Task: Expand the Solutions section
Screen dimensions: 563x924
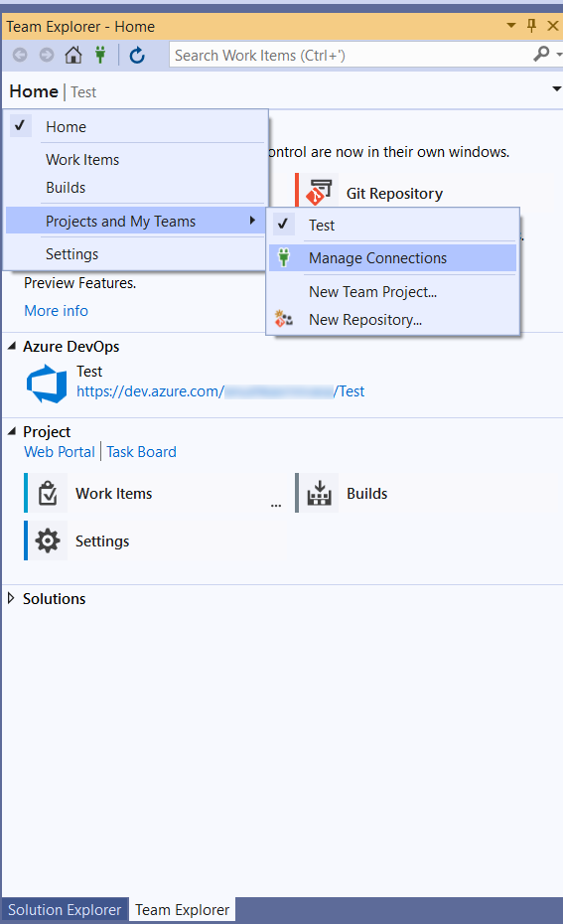Action: click(11, 598)
